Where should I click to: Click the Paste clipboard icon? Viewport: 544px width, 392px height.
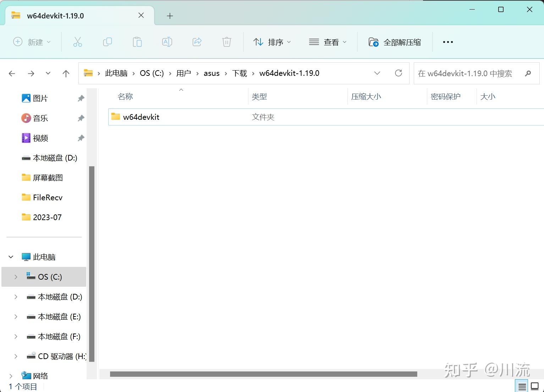[137, 42]
